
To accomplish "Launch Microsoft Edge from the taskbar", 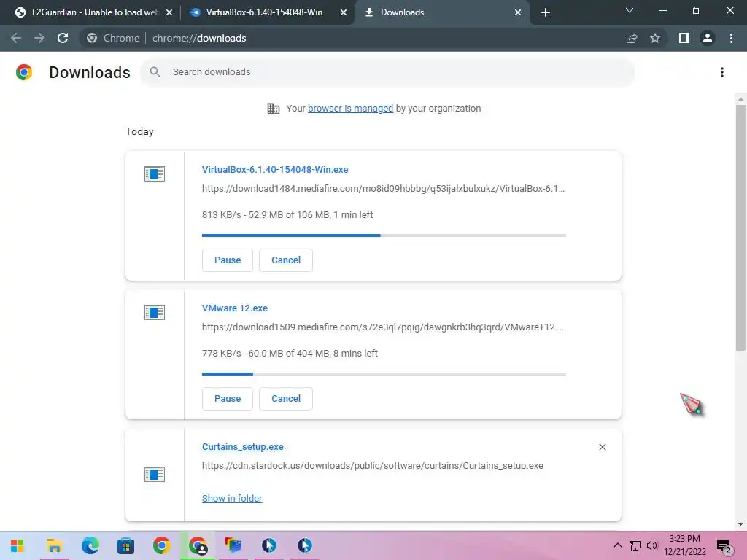I will [x=90, y=545].
